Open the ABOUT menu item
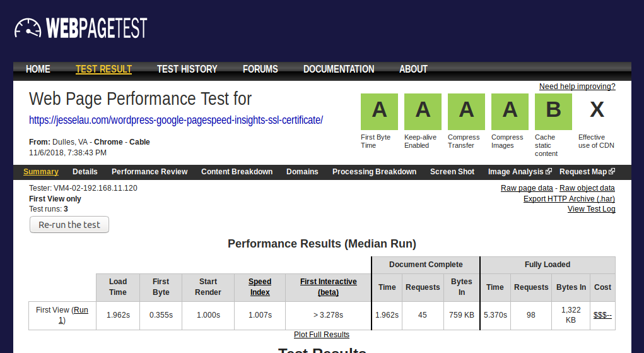644x353 pixels. coord(413,69)
